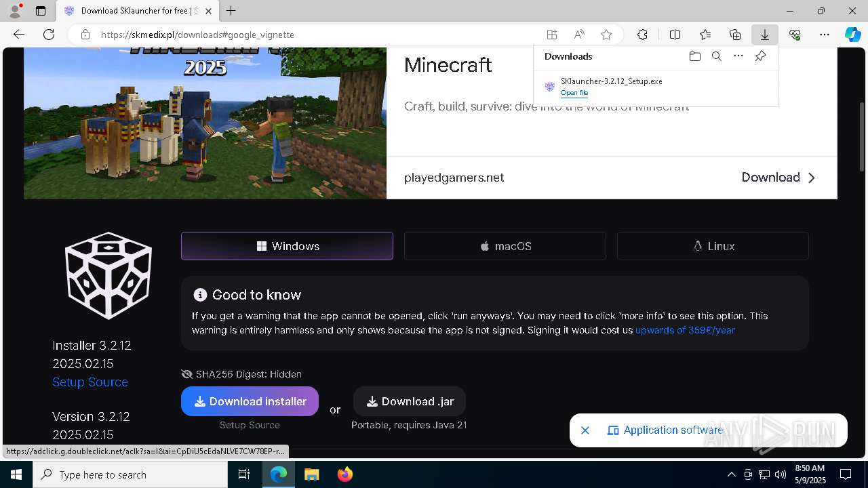This screenshot has height=488, width=868.
Task: Open Browser essentials icon
Action: click(795, 35)
